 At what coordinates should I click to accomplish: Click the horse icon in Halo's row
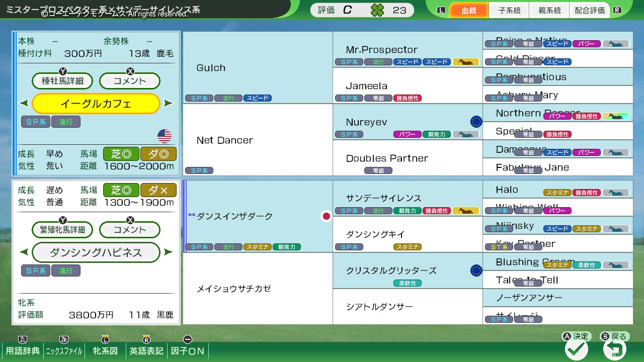pos(616,193)
